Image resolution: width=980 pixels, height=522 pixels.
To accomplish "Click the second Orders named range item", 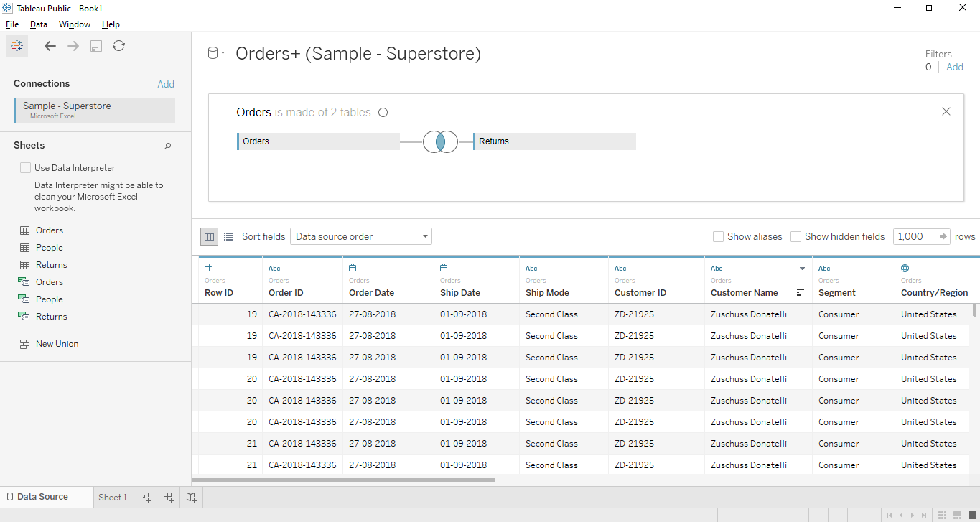I will tap(50, 282).
